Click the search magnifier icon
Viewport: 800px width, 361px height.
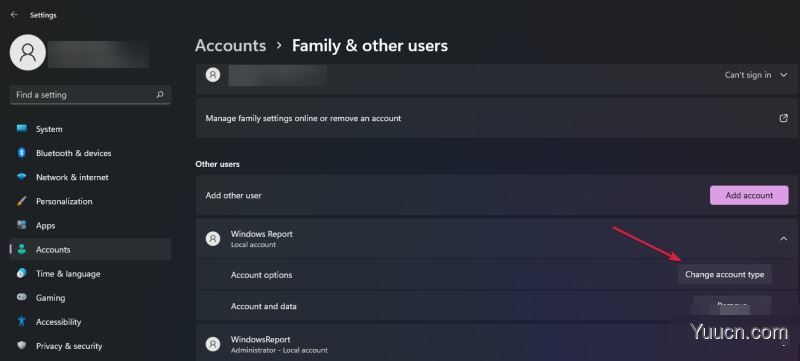point(160,94)
